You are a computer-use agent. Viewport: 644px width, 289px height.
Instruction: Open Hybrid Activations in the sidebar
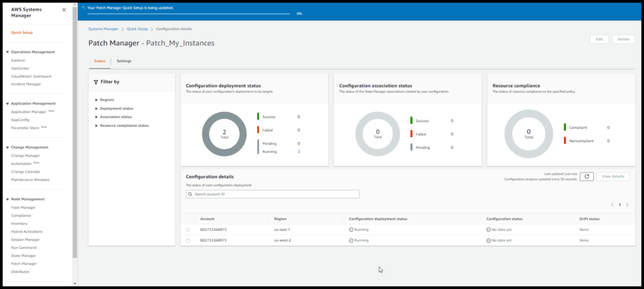point(27,231)
